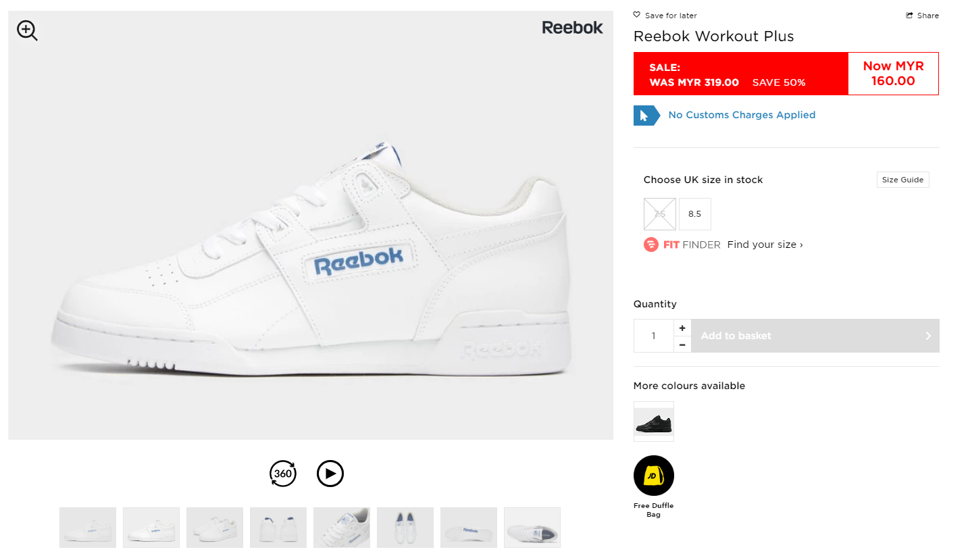Click the Free Duffle Bag badge
Viewport: 970px width, 560px height.
(x=653, y=476)
